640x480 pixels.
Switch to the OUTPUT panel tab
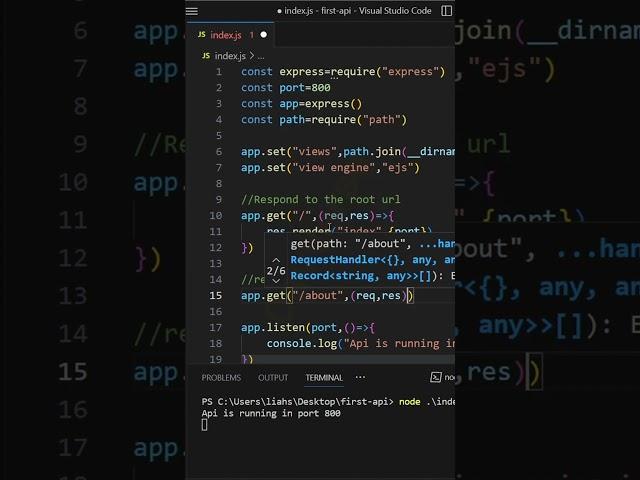pos(273,378)
